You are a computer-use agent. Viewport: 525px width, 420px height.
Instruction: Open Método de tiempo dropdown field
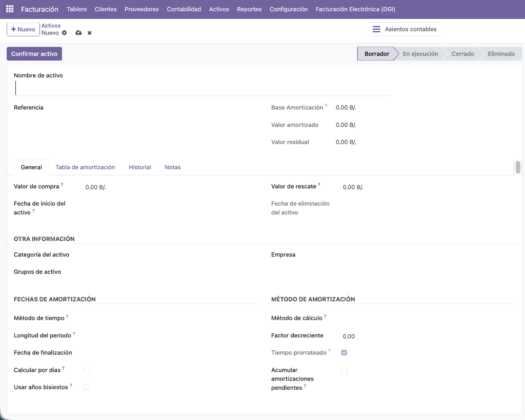point(171,318)
